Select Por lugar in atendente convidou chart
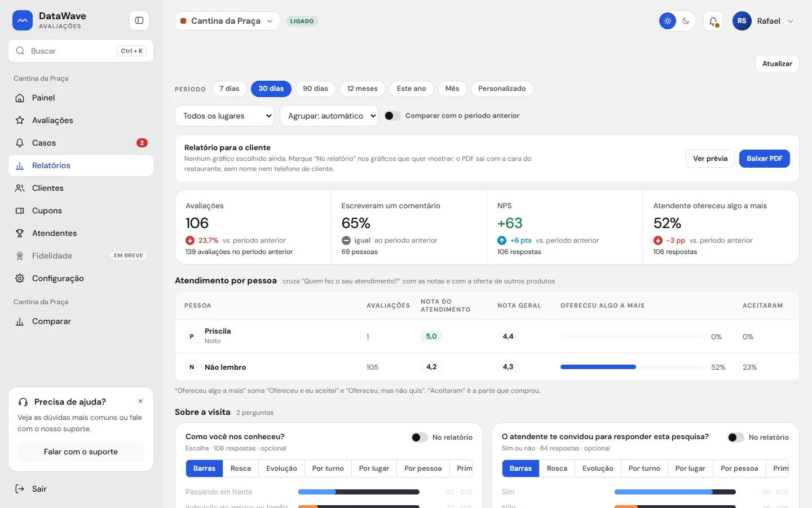This screenshot has width=812, height=508. 690,468
